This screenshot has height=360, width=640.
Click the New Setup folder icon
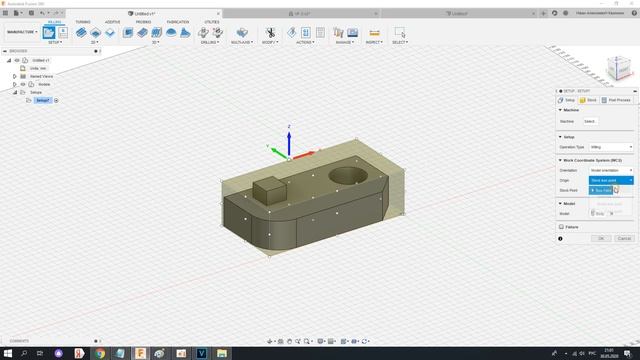(x=49, y=33)
